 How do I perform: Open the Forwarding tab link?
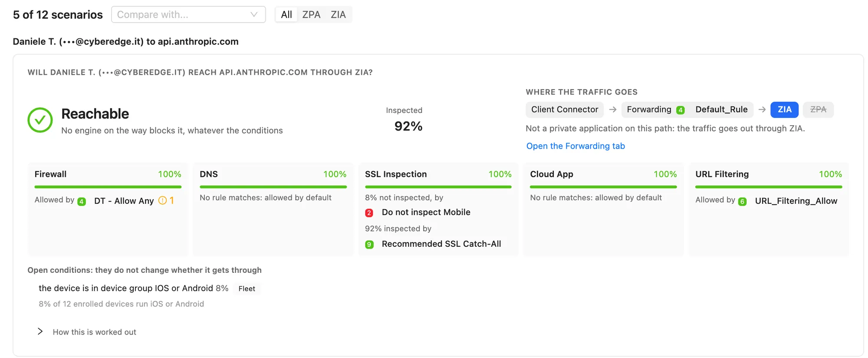click(575, 146)
